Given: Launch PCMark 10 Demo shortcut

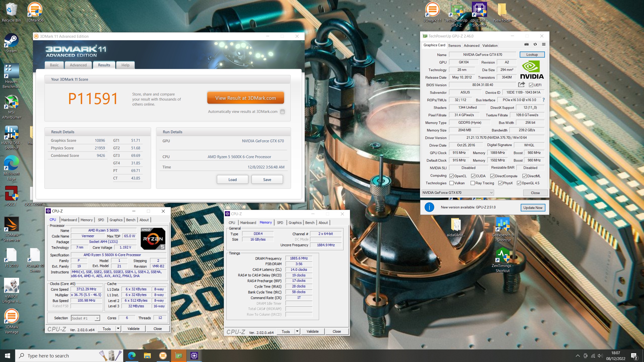Looking at the screenshot, I should [35, 260].
